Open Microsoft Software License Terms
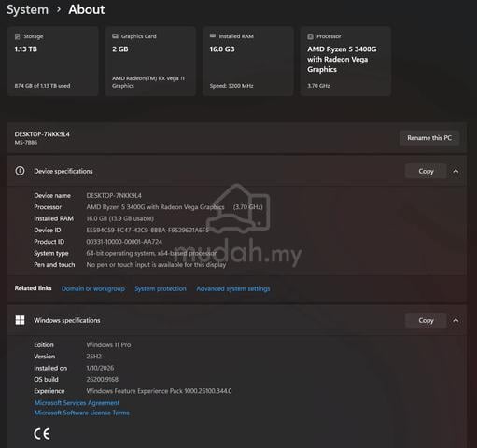Viewport: 477px width, 448px height. click(82, 413)
